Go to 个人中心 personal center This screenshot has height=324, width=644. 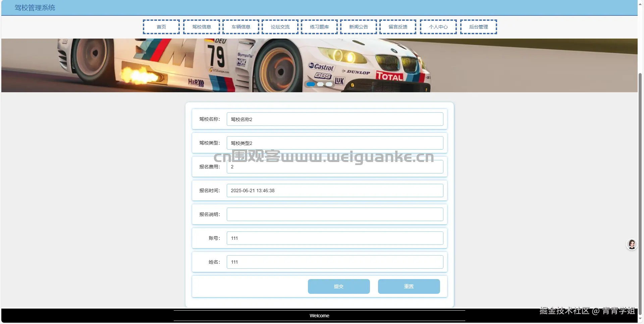pyautogui.click(x=438, y=27)
